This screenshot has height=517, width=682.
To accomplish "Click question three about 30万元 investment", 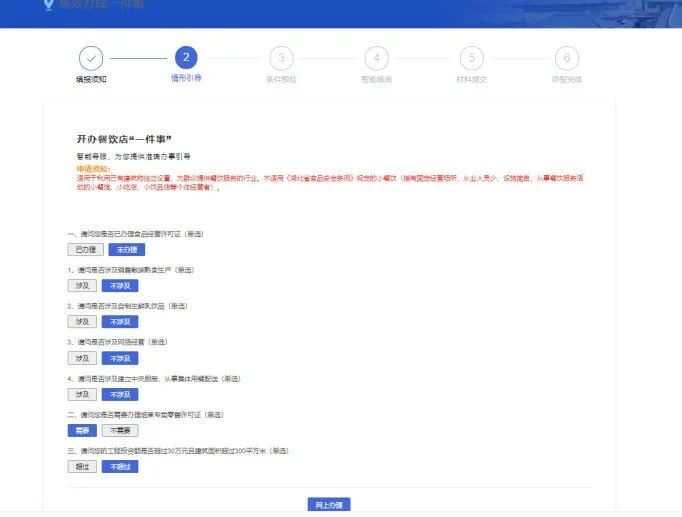I will [x=178, y=451].
